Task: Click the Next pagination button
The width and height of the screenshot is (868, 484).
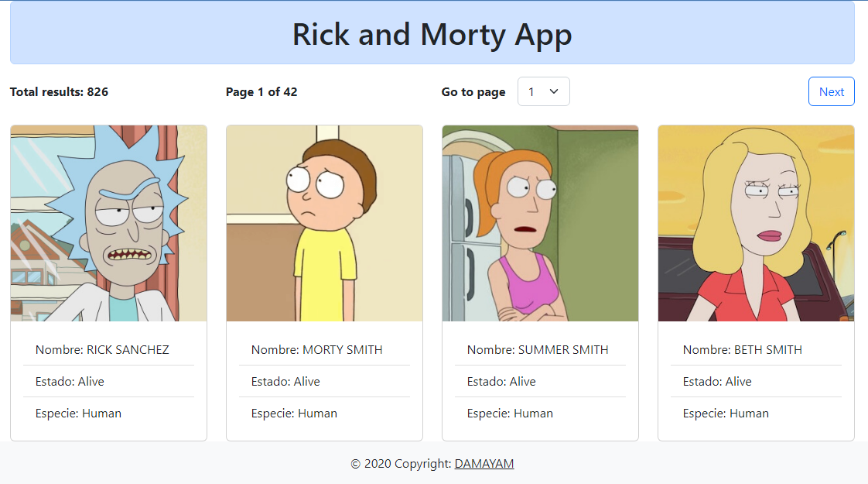Action: (x=831, y=91)
